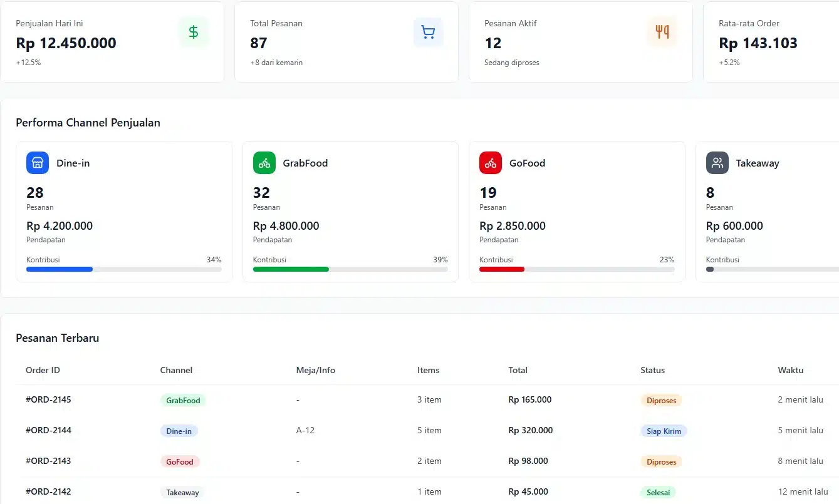Open the Performa Channel Penjualan section header
Screen dimensions: 839x504
pos(88,123)
